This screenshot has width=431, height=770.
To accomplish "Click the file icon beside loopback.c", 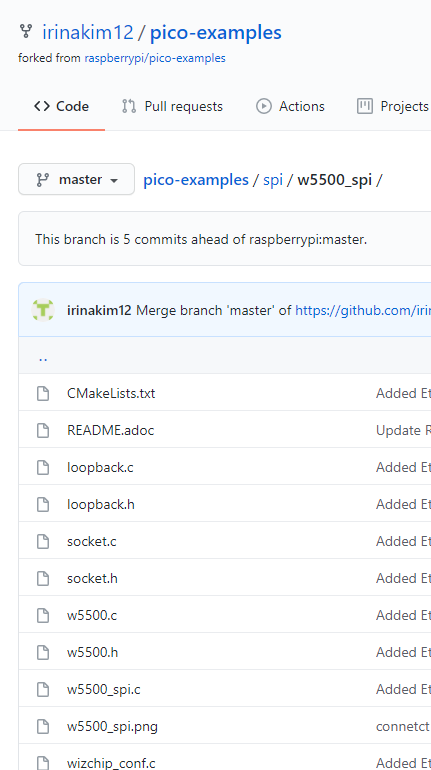I will click(43, 467).
